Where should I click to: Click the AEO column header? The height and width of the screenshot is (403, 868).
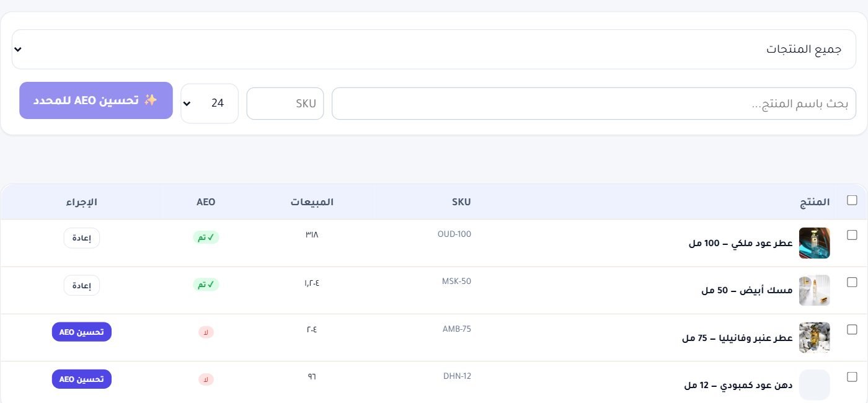pyautogui.click(x=206, y=202)
